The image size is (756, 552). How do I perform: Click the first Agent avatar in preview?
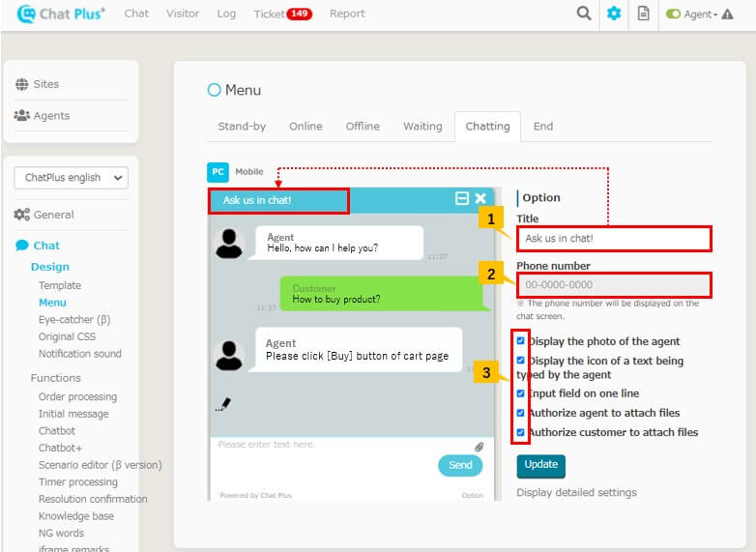pos(229,244)
